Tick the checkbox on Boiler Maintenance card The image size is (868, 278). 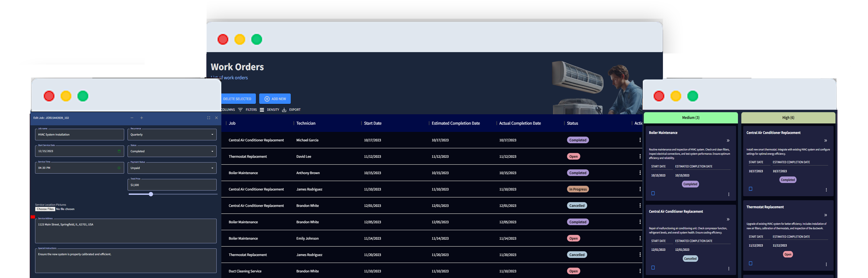(x=653, y=193)
